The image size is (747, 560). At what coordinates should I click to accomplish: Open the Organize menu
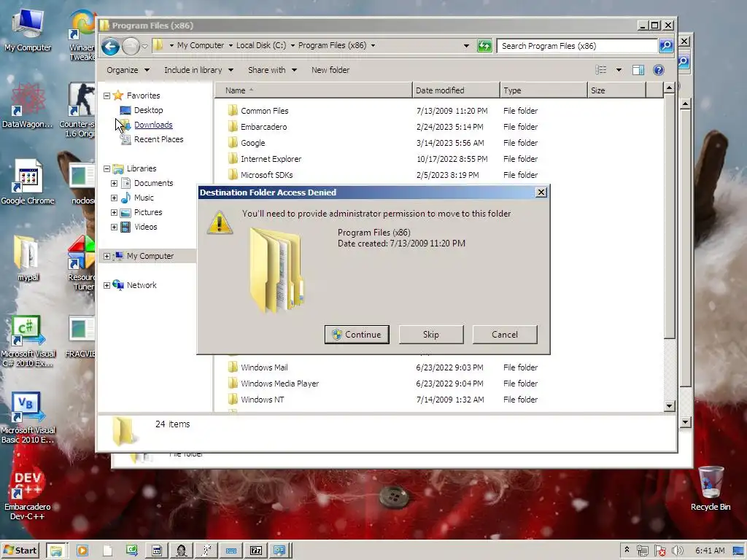128,70
